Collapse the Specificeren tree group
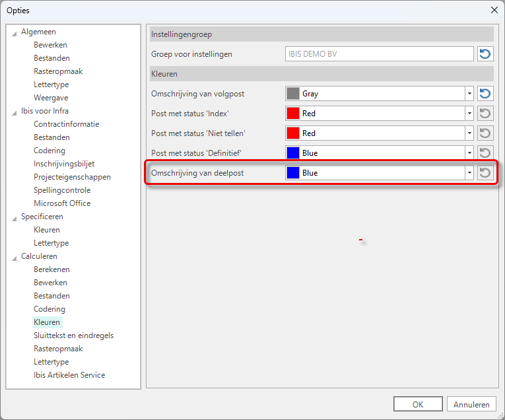This screenshot has width=505, height=420. tap(14, 217)
